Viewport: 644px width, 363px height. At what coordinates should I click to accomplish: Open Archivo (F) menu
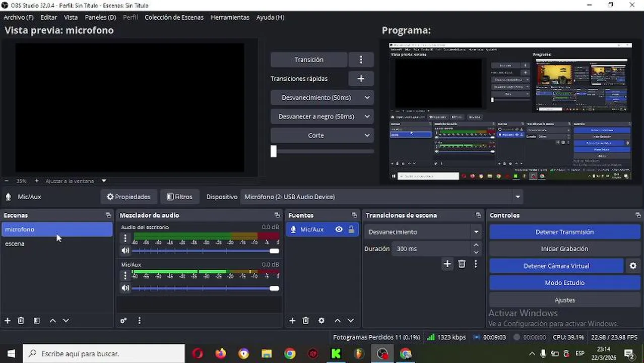pyautogui.click(x=18, y=17)
